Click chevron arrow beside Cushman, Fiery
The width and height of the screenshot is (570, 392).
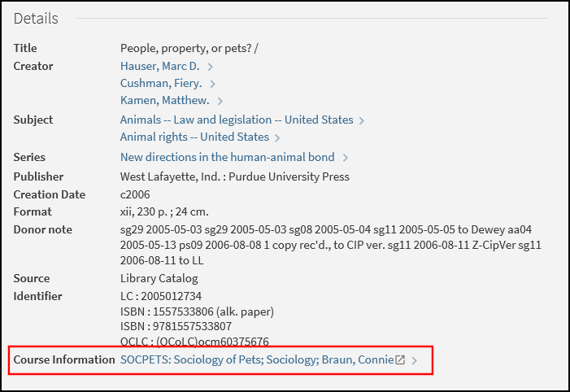(x=212, y=84)
